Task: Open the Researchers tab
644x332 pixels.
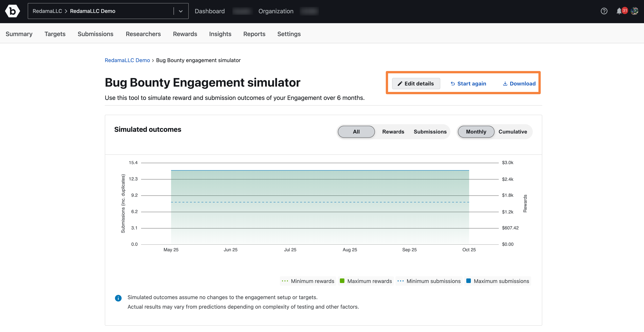Action: [x=143, y=34]
